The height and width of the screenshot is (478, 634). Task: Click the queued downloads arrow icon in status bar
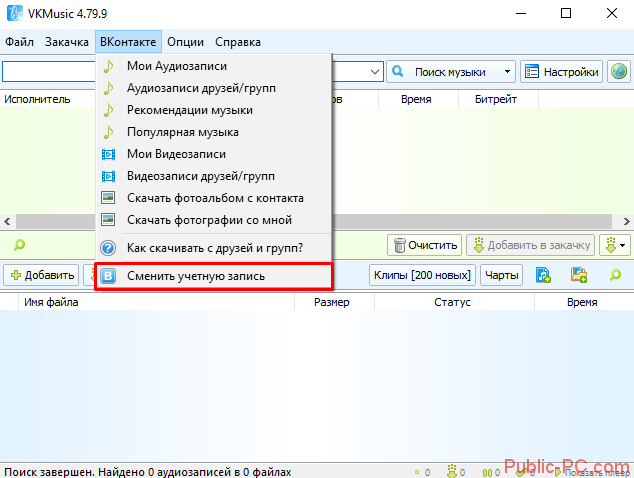(452, 472)
